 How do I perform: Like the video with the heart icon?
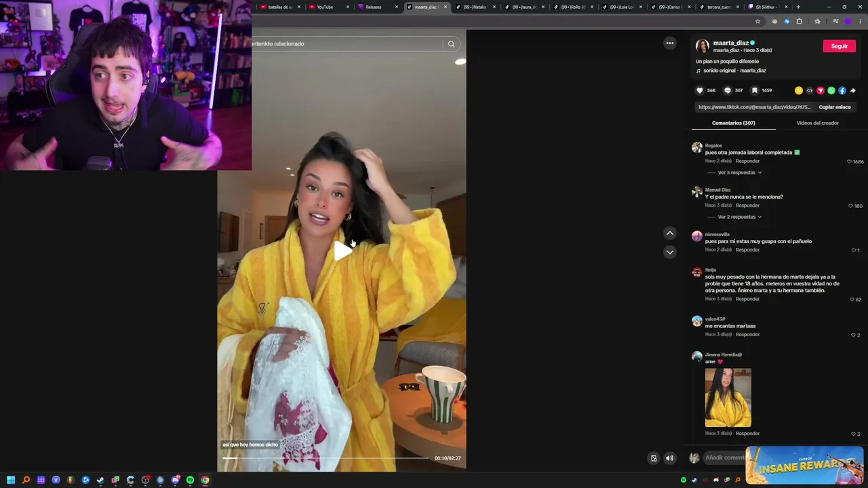click(x=700, y=90)
